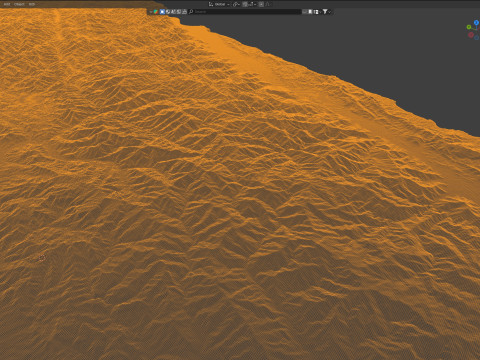480x360 pixels.
Task: Click the dark blue negative Z gizmo ball
Action: click(x=476, y=38)
